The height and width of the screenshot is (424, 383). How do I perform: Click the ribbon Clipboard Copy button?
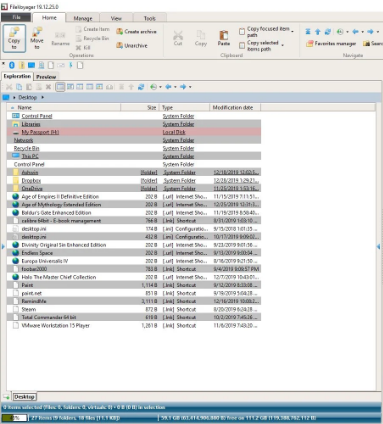pos(201,38)
